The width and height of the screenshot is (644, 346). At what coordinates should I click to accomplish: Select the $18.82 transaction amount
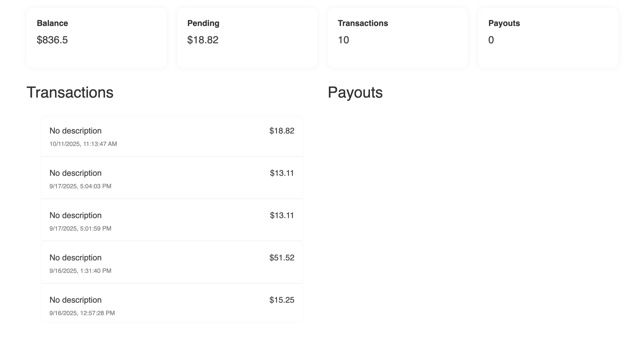coord(281,131)
